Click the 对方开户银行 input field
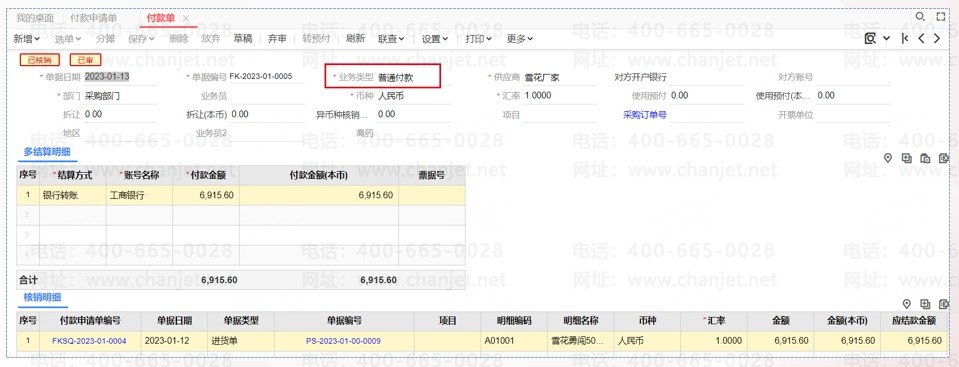This screenshot has width=959, height=367. (705, 78)
